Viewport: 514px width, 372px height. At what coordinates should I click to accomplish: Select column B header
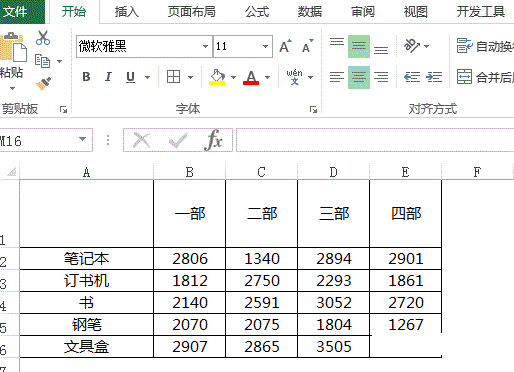pos(189,172)
